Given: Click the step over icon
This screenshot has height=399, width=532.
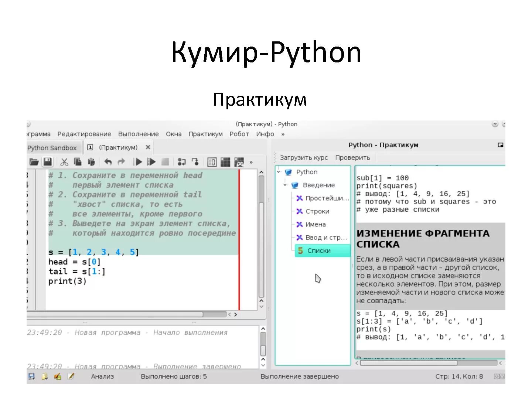Looking at the screenshot, I should pyautogui.click(x=195, y=162).
